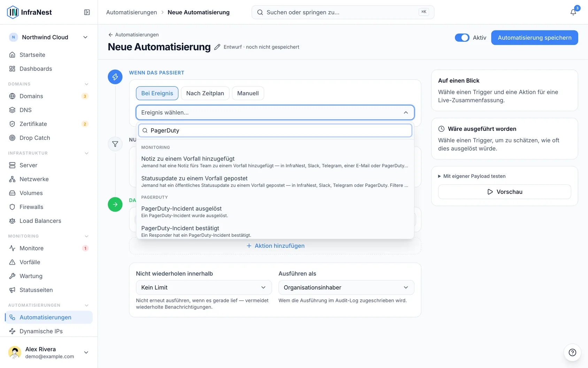Open the Alex Rivera account menu

pos(49,352)
